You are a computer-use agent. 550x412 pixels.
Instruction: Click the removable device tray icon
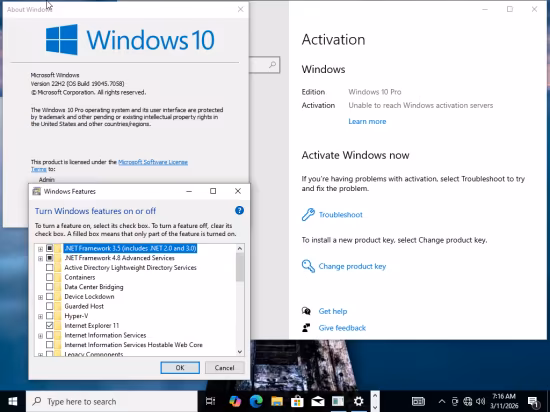tap(455, 401)
